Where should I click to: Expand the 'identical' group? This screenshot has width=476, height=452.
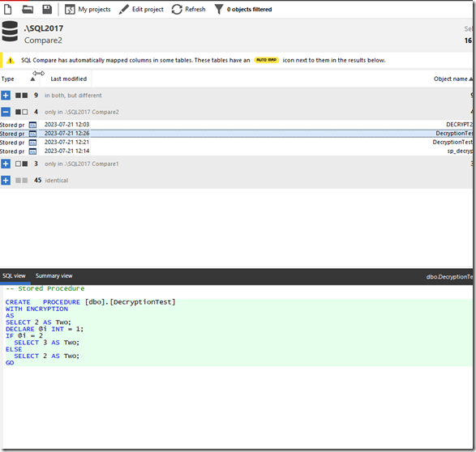(6, 181)
